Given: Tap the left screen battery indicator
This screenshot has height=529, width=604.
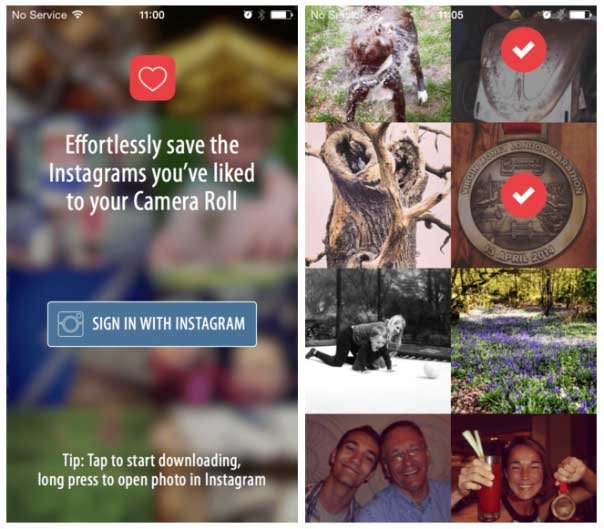Looking at the screenshot, I should click(281, 15).
